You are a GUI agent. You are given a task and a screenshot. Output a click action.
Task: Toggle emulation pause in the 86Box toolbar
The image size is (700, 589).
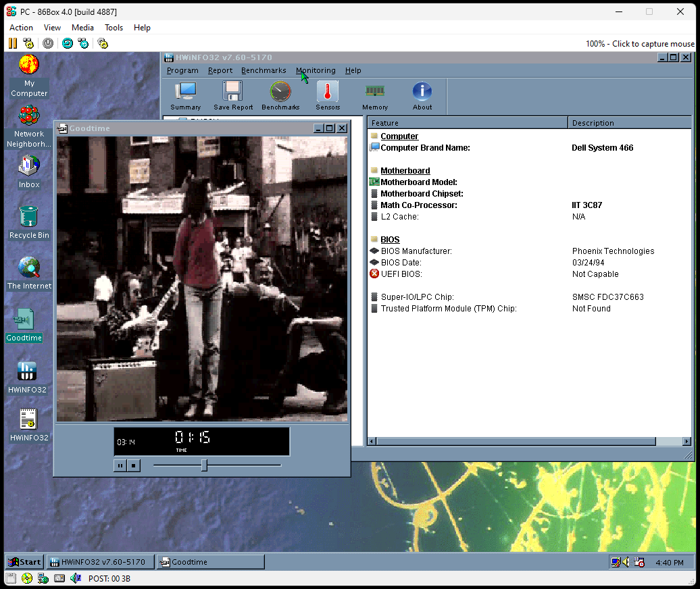point(12,43)
